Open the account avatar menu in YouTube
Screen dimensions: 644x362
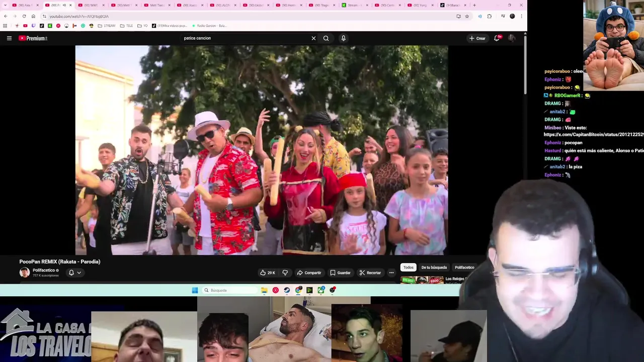coord(512,38)
